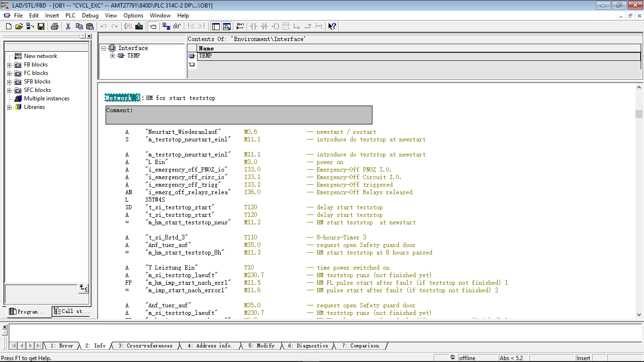Click the Comment box of Network 3
Viewport: 644px width, 362px height.
click(239, 115)
